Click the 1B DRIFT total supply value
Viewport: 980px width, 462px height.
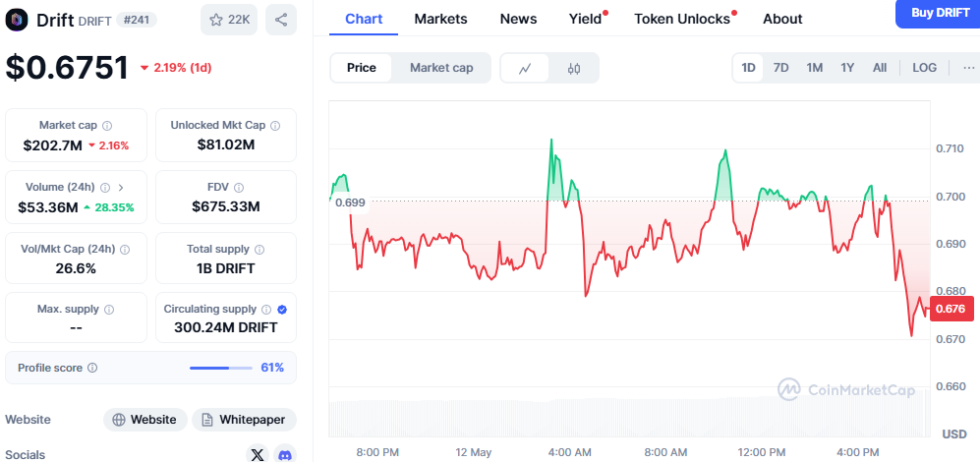(x=226, y=268)
